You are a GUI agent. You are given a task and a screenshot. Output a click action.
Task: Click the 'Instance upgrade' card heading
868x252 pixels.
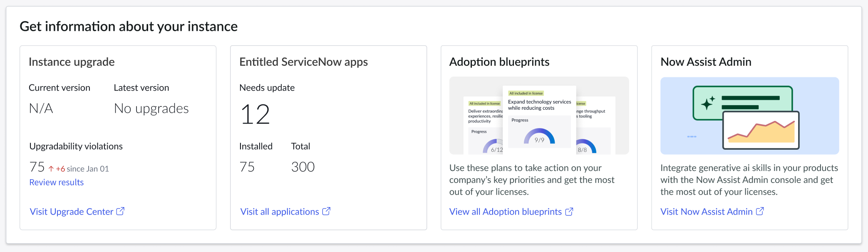click(x=72, y=62)
